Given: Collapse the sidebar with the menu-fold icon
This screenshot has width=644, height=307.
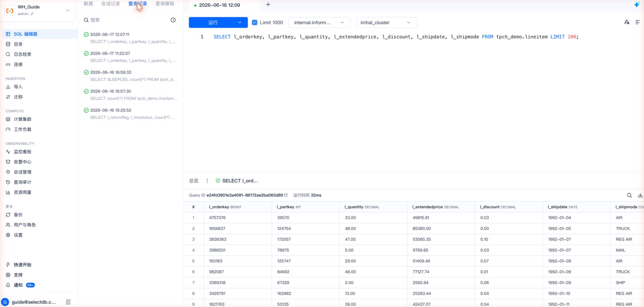Looking at the screenshot, I should pyautogui.click(x=68, y=302).
